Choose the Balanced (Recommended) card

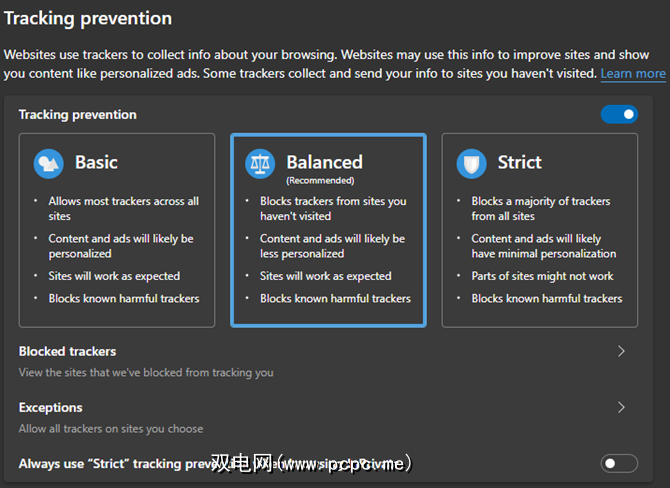pos(329,230)
